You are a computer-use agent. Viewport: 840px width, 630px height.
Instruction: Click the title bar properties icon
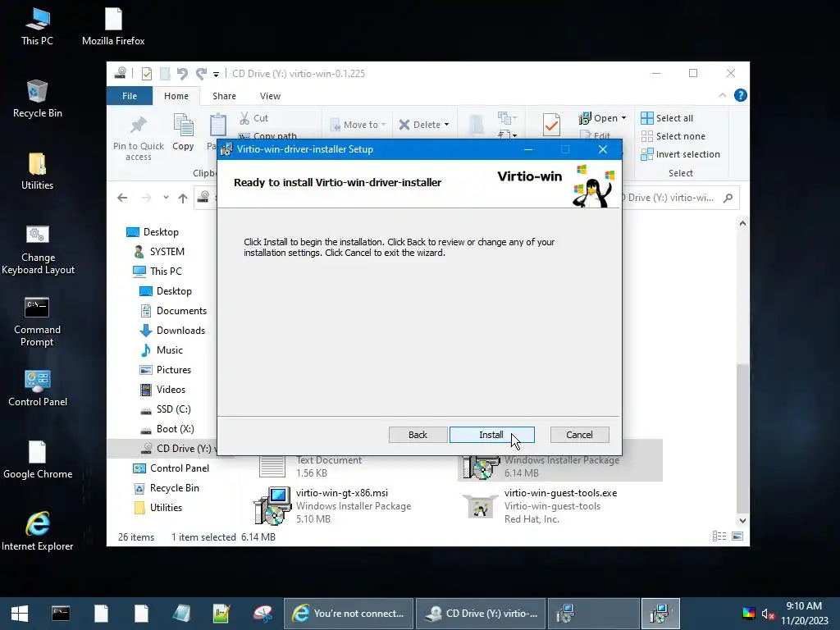pyautogui.click(x=146, y=73)
